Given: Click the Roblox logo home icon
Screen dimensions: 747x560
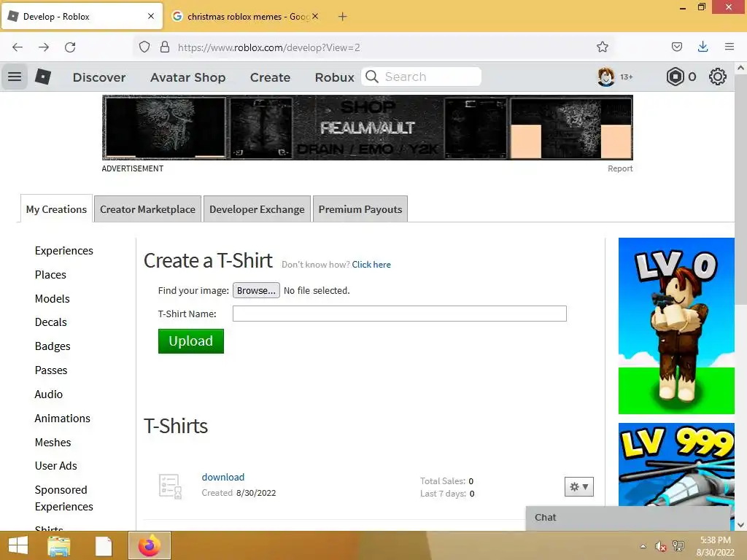Looking at the screenshot, I should coord(43,77).
